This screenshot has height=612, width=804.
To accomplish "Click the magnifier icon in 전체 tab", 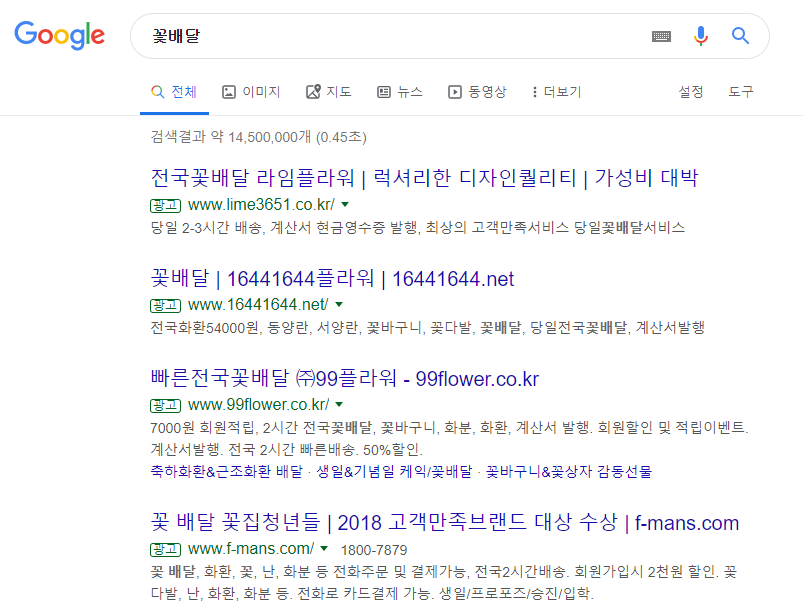I will pyautogui.click(x=157, y=92).
